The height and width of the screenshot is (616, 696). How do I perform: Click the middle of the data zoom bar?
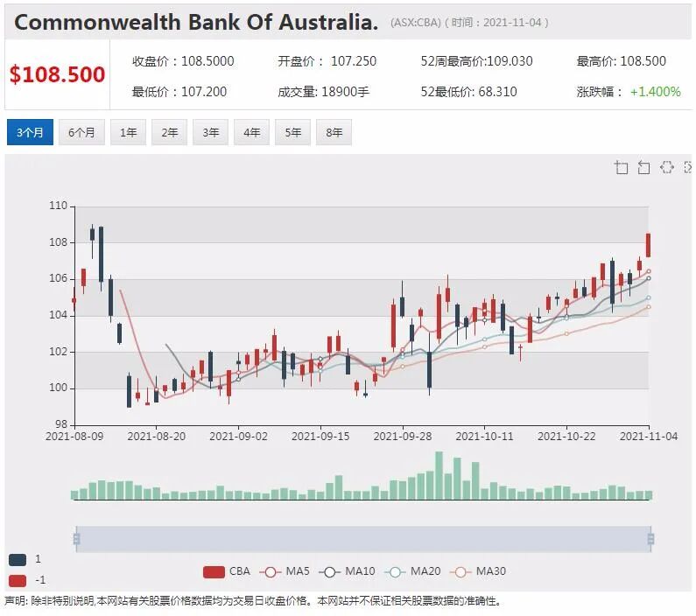[363, 539]
